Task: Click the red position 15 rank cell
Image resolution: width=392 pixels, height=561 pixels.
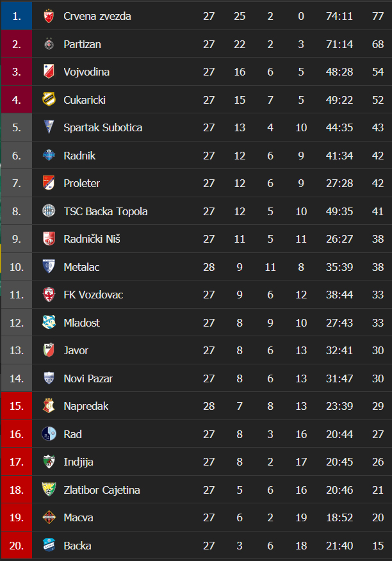Action: pos(17,406)
